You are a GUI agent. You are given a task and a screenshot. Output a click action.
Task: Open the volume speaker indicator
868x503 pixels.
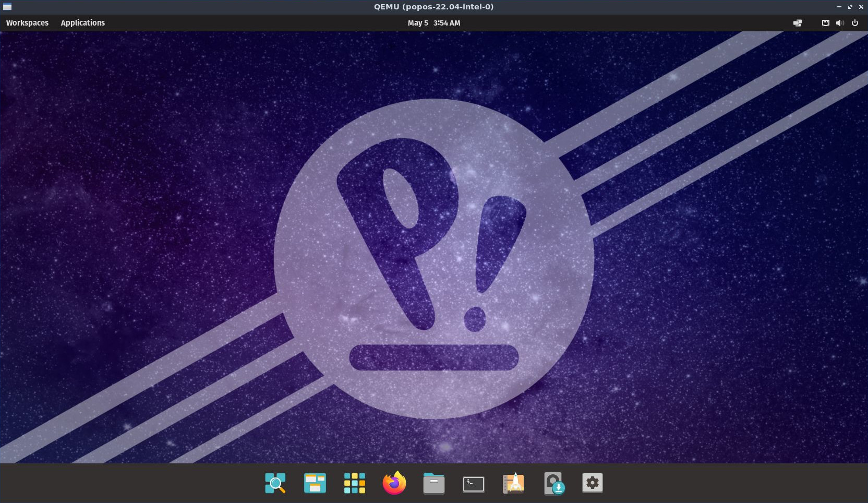840,23
